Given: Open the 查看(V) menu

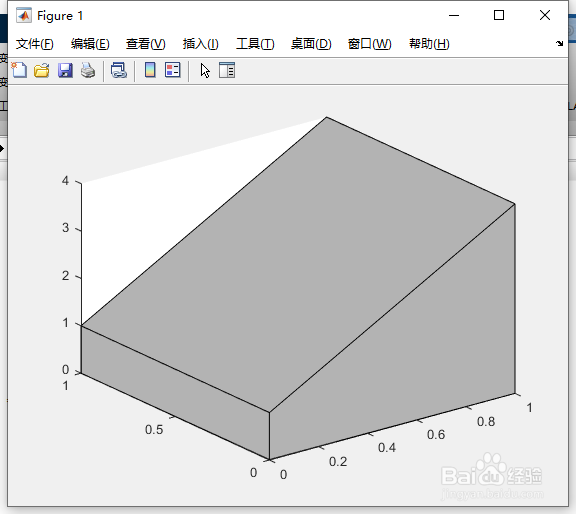Looking at the screenshot, I should (x=145, y=44).
